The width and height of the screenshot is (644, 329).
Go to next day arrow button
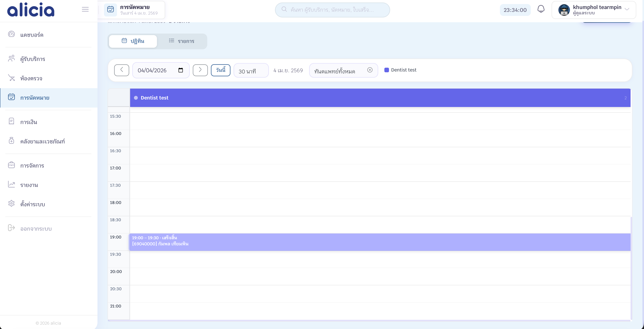(200, 70)
